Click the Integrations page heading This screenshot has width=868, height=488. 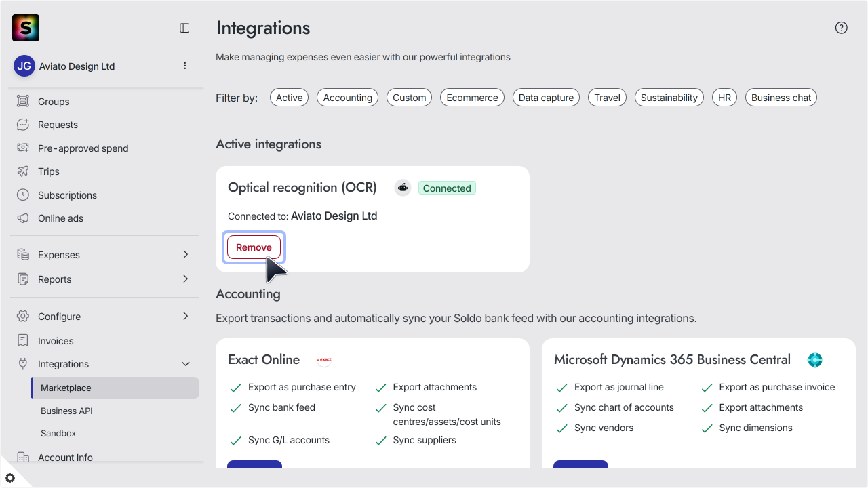(263, 28)
